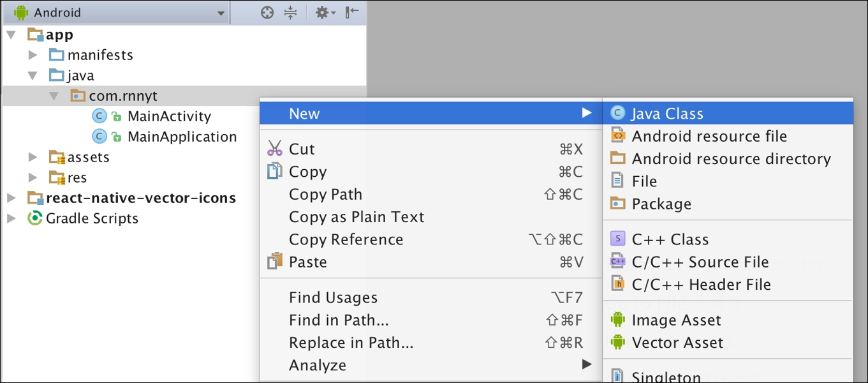This screenshot has height=383, width=868.
Task: Expand the Gradle Scripts arrow
Action: [x=11, y=218]
